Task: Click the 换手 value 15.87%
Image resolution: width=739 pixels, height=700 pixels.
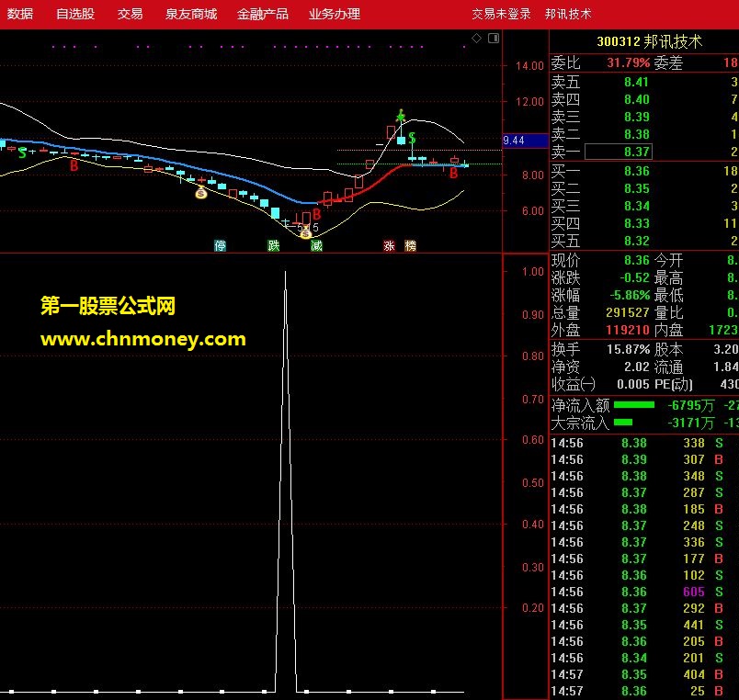Action: [x=629, y=349]
